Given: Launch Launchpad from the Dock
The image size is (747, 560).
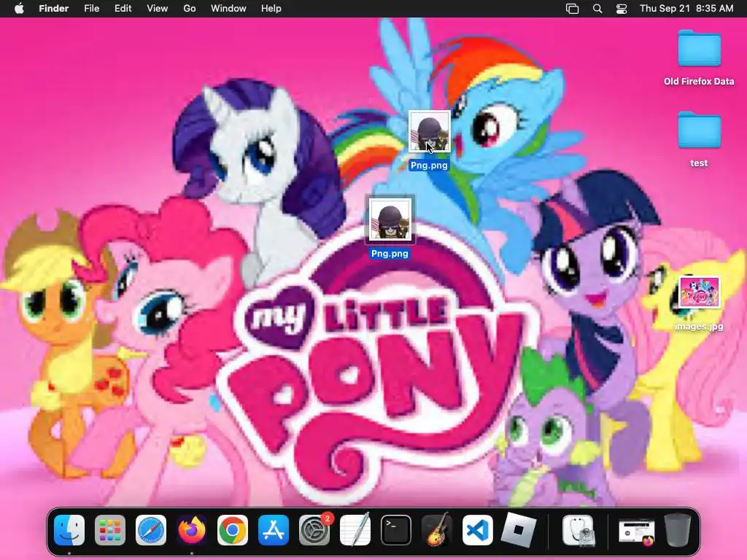Looking at the screenshot, I should point(110,530).
